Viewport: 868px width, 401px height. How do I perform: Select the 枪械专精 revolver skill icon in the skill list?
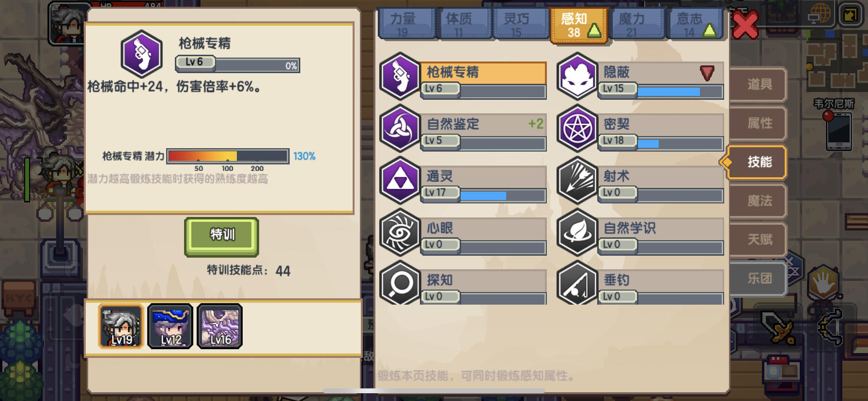(400, 76)
